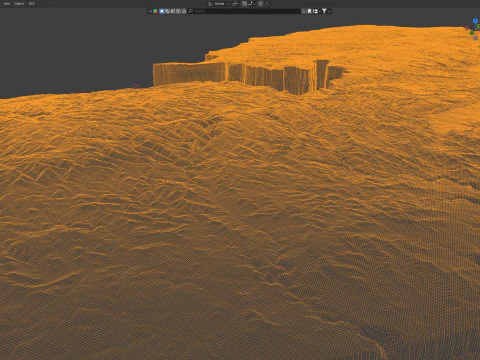Toggle proportional editing icon

coord(261,4)
